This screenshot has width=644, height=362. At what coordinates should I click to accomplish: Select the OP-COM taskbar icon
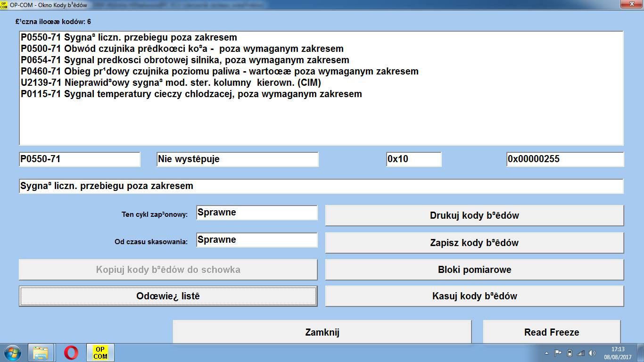[x=100, y=353]
